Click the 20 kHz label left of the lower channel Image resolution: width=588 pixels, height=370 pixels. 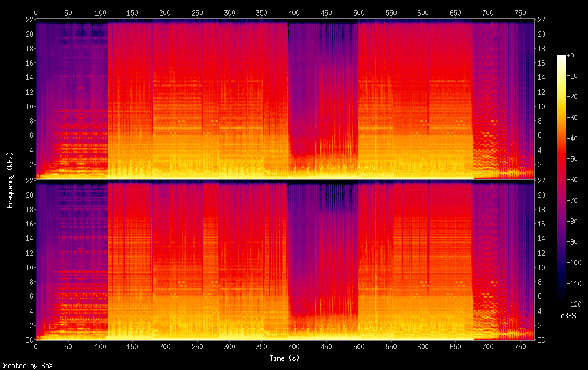point(28,195)
